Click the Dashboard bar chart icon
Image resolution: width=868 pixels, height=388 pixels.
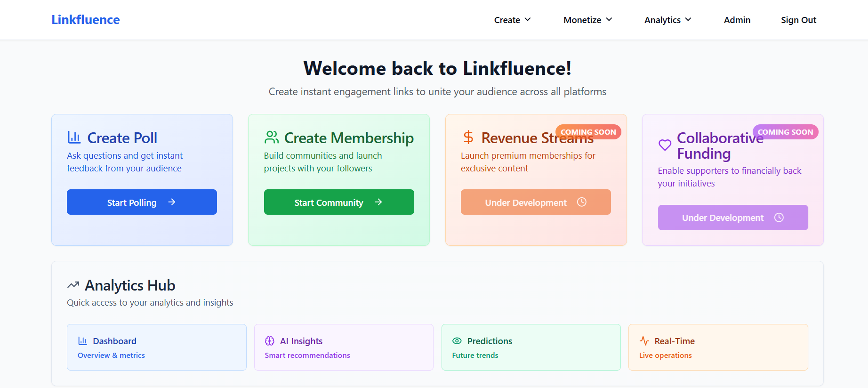[82, 341]
